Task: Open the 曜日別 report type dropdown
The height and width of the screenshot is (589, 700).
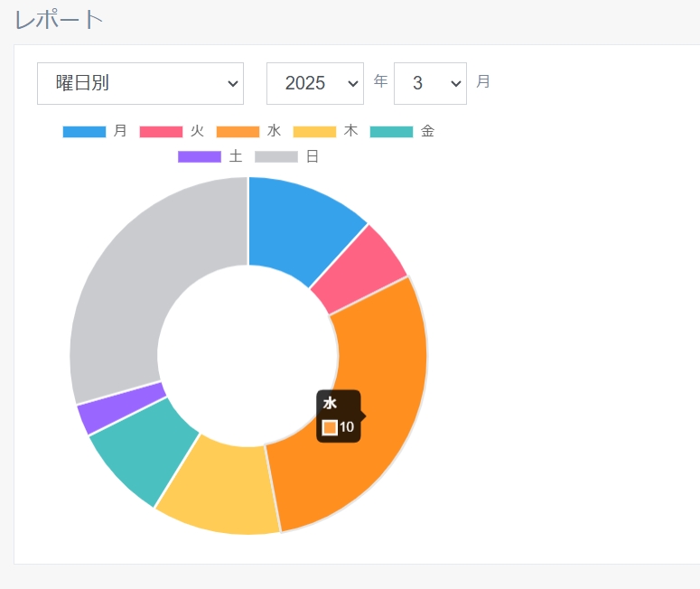Action: pos(140,83)
